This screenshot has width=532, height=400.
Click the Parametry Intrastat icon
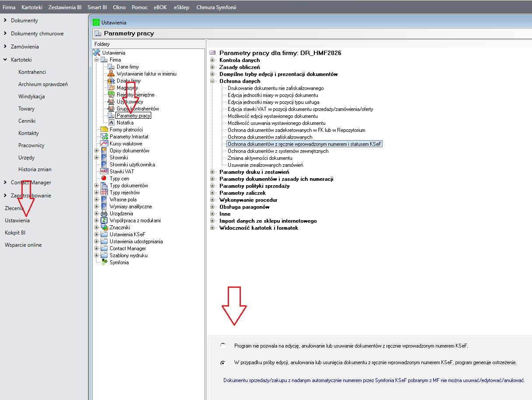(x=104, y=137)
